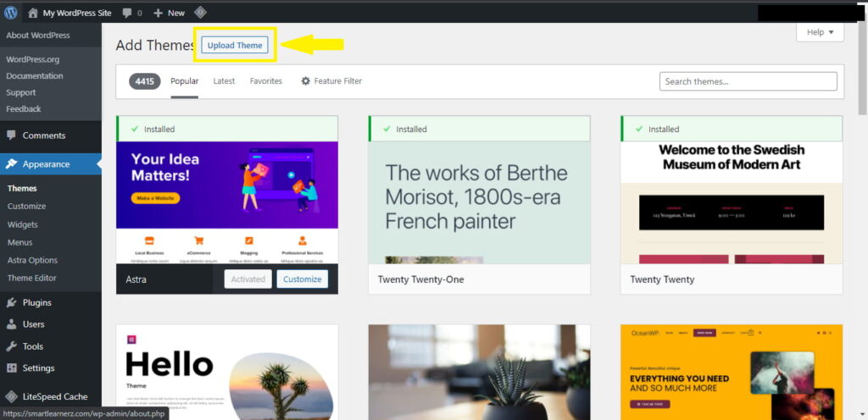Open the succulent plant theme screenshot
Viewport: 868px width, 420px height.
(x=480, y=372)
